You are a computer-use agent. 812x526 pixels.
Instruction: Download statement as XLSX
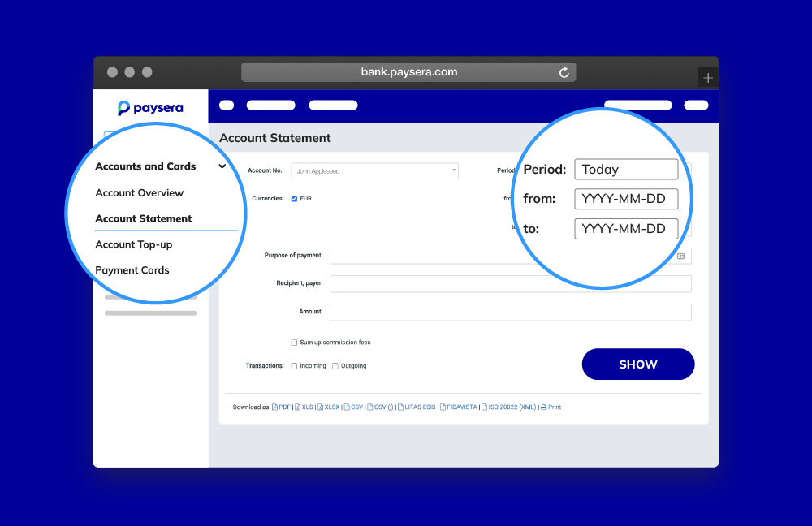coord(329,407)
